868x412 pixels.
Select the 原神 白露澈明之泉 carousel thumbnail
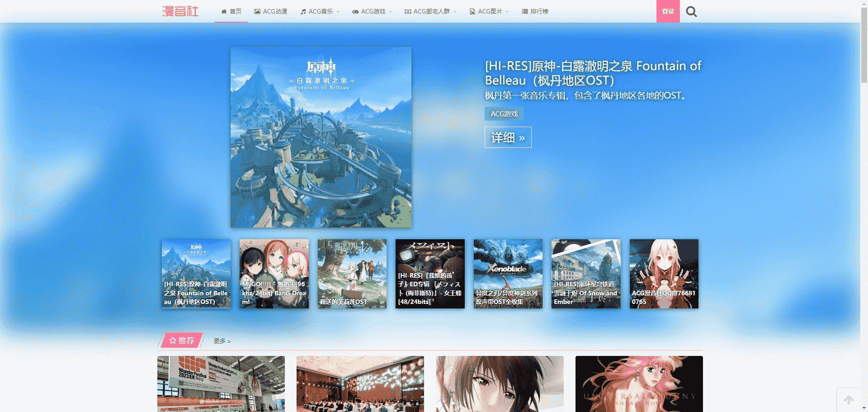point(196,274)
